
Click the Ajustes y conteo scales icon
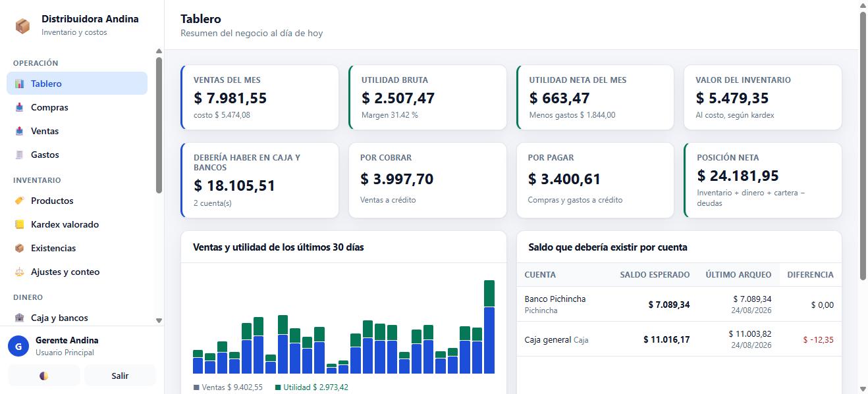tap(19, 272)
